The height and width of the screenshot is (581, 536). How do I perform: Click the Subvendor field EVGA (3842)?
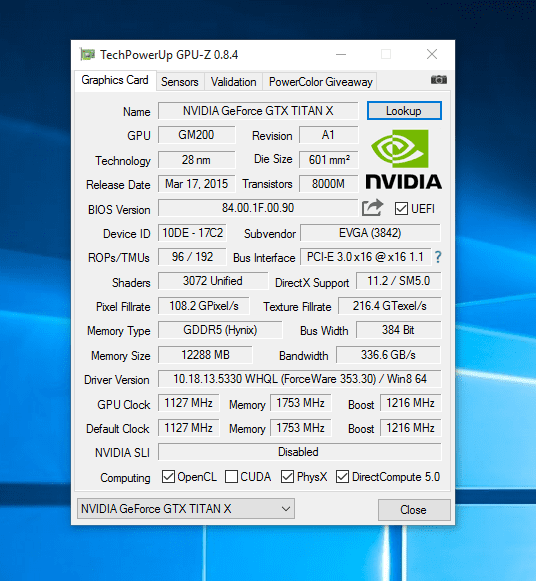point(370,233)
